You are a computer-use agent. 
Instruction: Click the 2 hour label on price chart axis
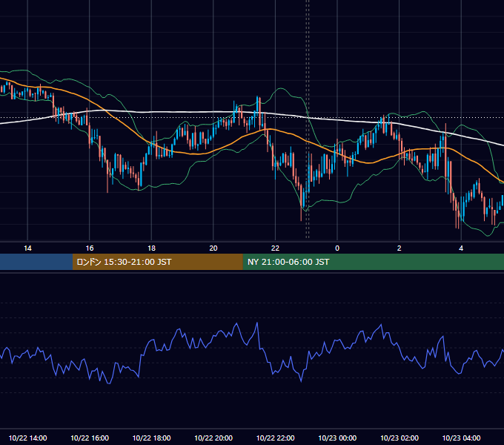coord(399,248)
